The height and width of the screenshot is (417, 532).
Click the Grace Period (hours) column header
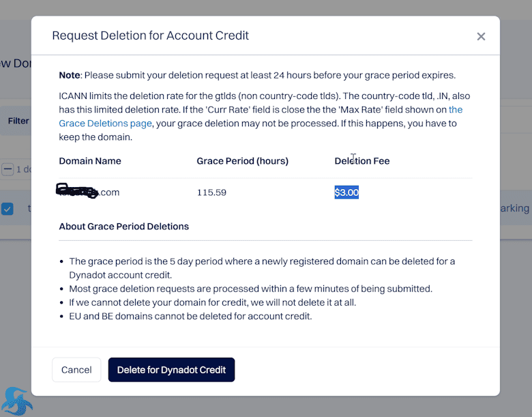coord(242,161)
